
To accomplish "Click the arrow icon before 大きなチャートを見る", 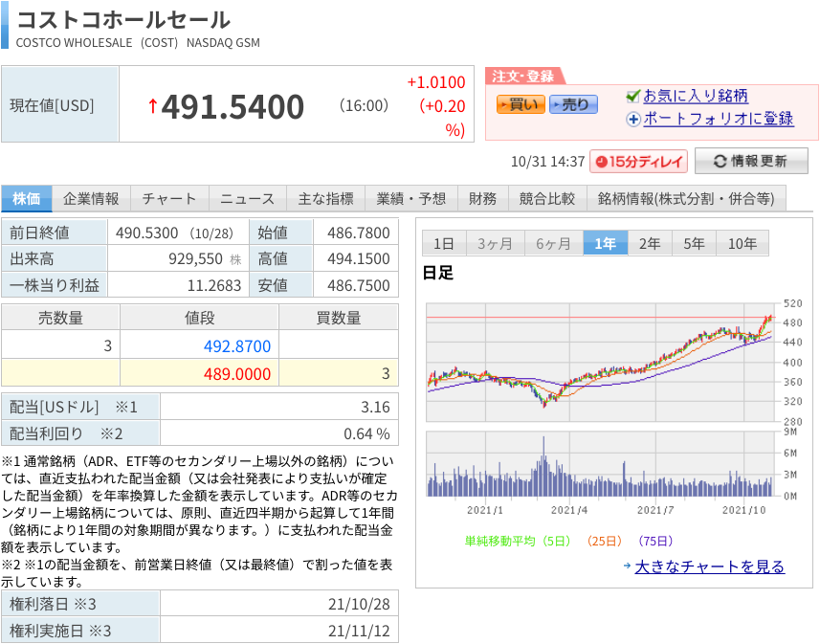I will (x=627, y=566).
